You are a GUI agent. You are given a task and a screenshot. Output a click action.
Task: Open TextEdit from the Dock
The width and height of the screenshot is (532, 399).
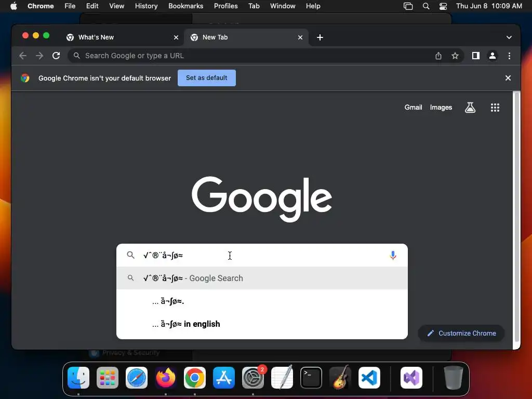pos(282,378)
